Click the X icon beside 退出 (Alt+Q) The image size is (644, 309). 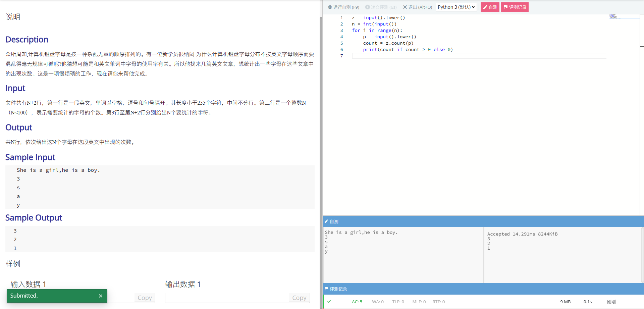405,7
